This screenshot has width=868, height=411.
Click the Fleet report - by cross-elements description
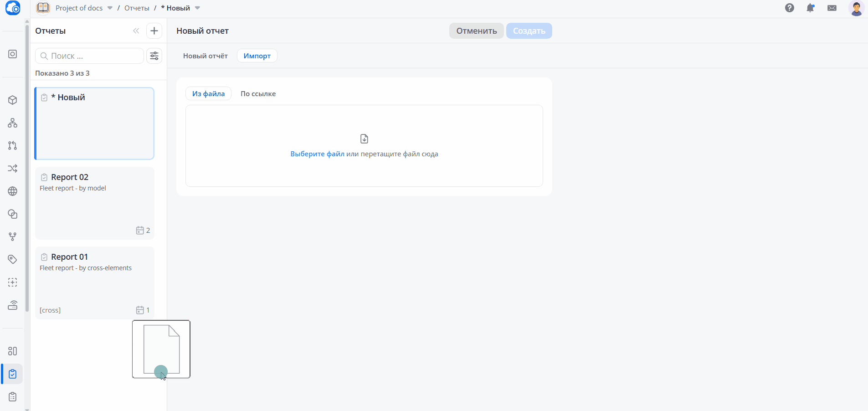click(x=86, y=268)
